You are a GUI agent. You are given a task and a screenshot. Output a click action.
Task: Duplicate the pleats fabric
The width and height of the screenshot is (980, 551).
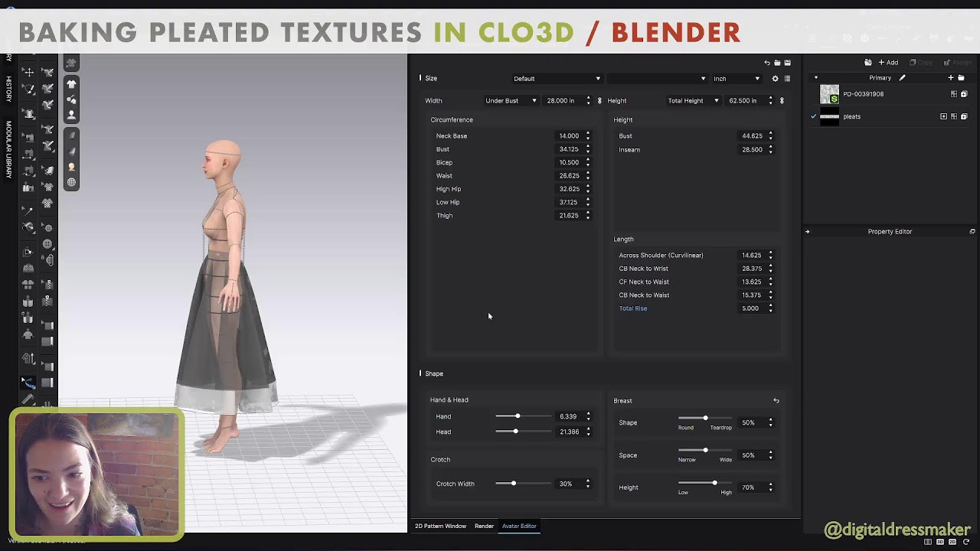click(964, 116)
